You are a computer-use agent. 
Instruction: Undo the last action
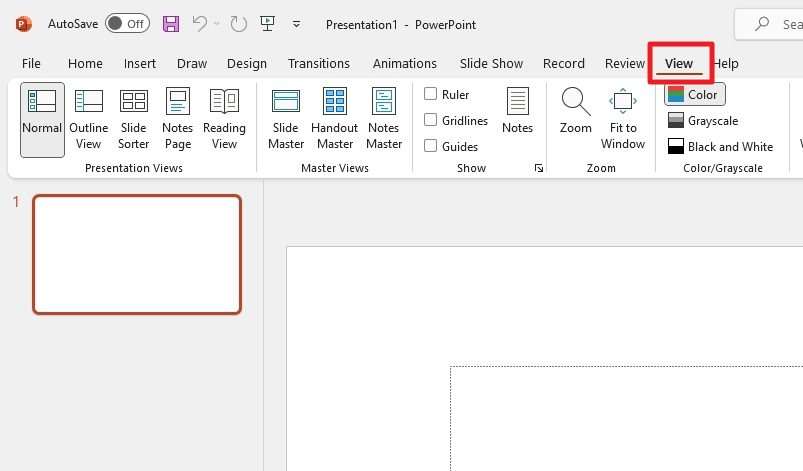(200, 24)
